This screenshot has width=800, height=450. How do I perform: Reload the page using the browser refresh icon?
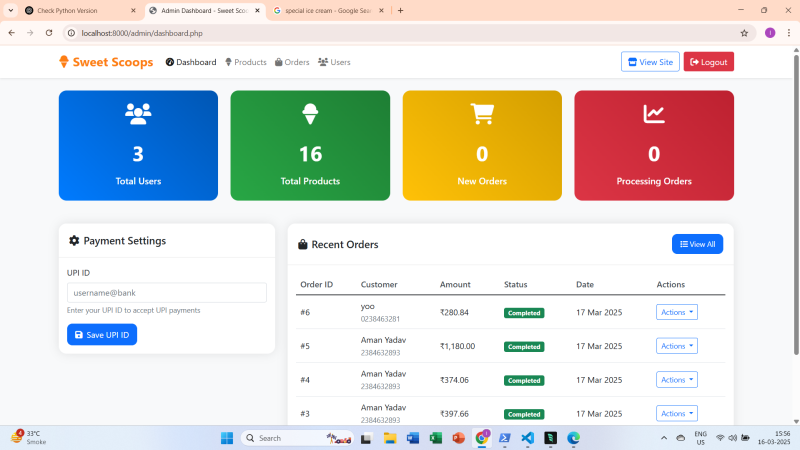49,33
